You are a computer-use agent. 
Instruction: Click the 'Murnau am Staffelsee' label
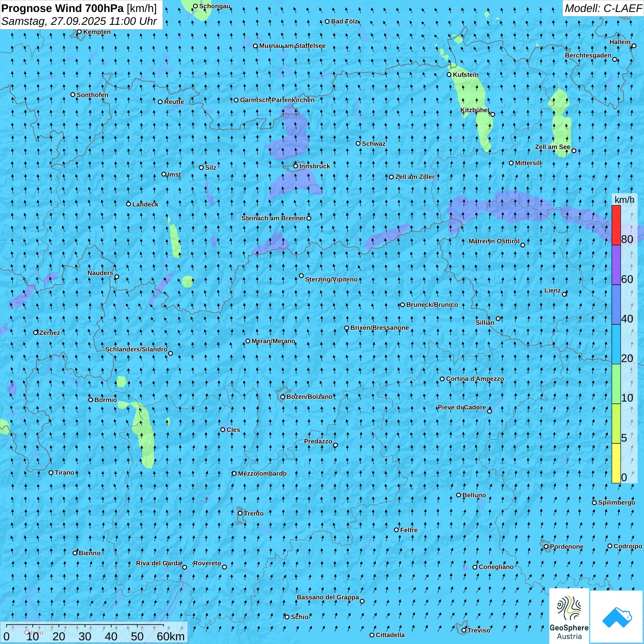292,46
